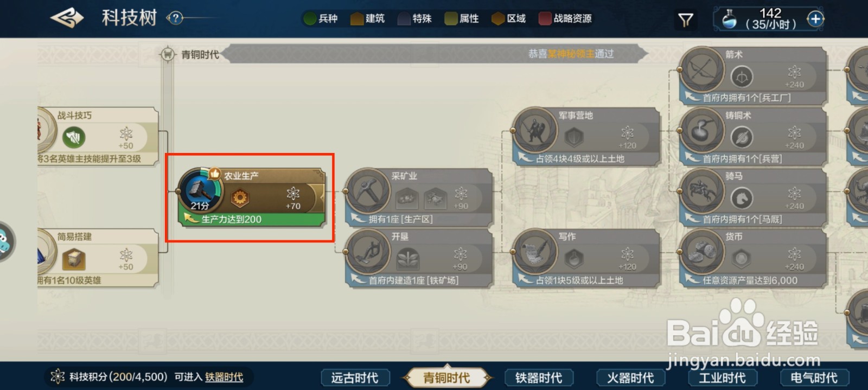Open the tech tree help question mark
868x390 pixels.
pos(175,18)
